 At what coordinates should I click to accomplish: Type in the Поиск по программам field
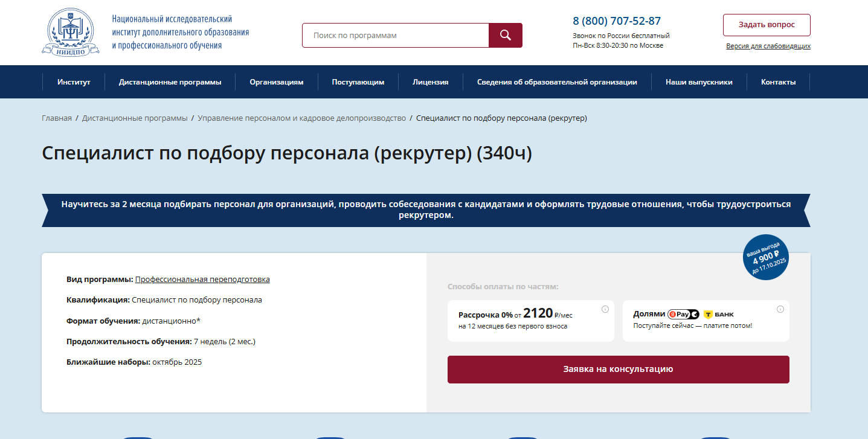[395, 36]
